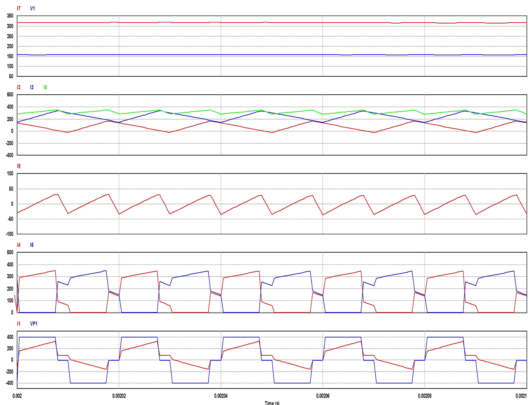Click the 0.00204 time axis tick
Screen dimensions: 532x405
click(x=221, y=396)
